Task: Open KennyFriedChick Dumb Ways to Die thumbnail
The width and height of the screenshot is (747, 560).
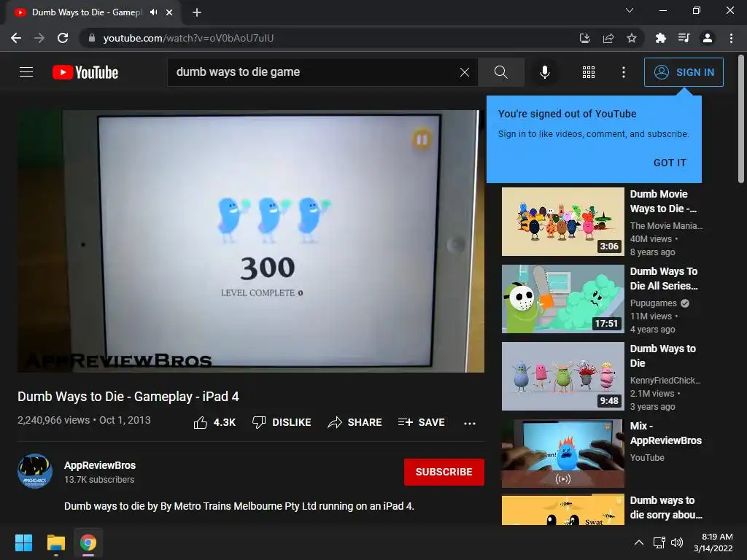Action: 562,376
